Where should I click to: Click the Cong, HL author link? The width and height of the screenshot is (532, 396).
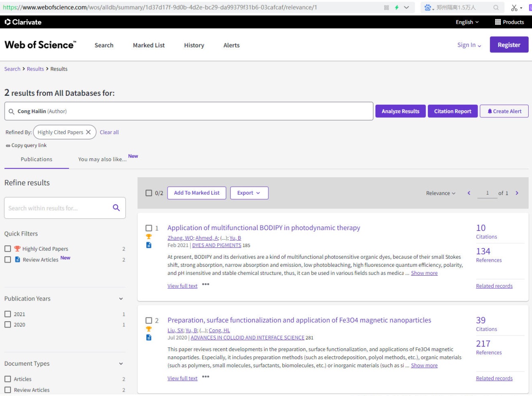click(x=219, y=330)
